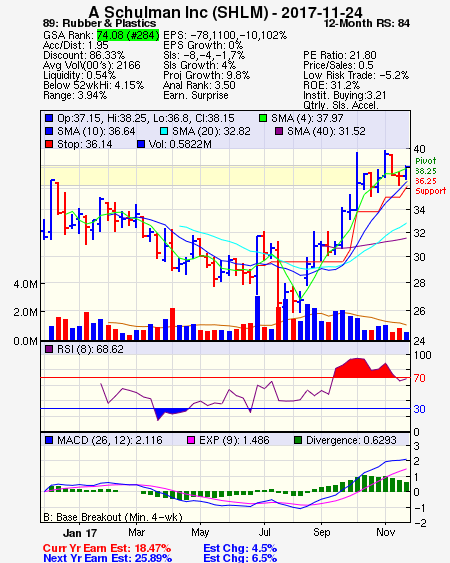Click the Nov x-axis label
Image resolution: width=450 pixels, height=563 pixels.
click(386, 532)
